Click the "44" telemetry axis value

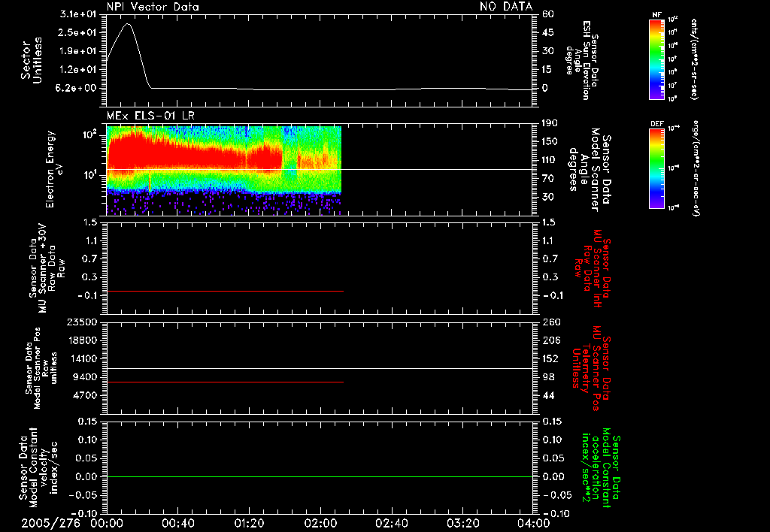[x=548, y=395]
